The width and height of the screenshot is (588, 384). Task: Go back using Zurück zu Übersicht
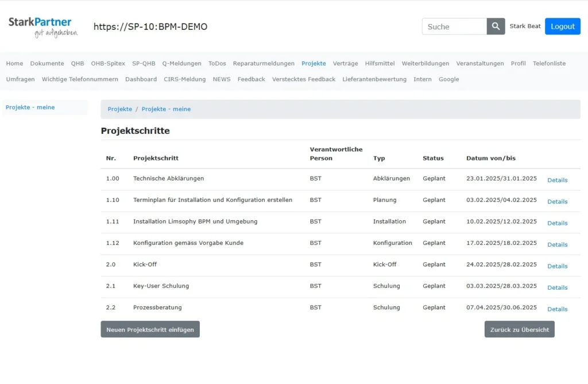pyautogui.click(x=519, y=329)
